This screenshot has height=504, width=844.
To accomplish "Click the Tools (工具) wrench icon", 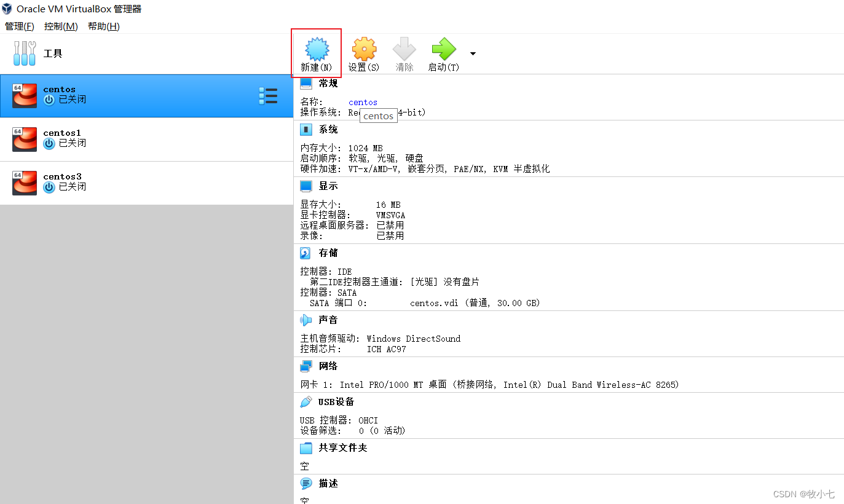I will 25,53.
